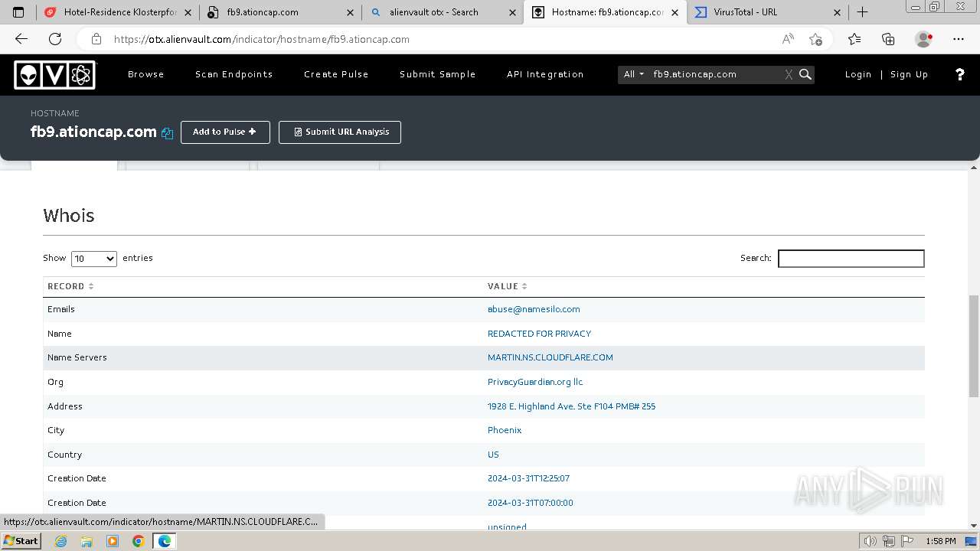The width and height of the screenshot is (980, 551).
Task: Open tab actions menu icon
Action: point(18,12)
